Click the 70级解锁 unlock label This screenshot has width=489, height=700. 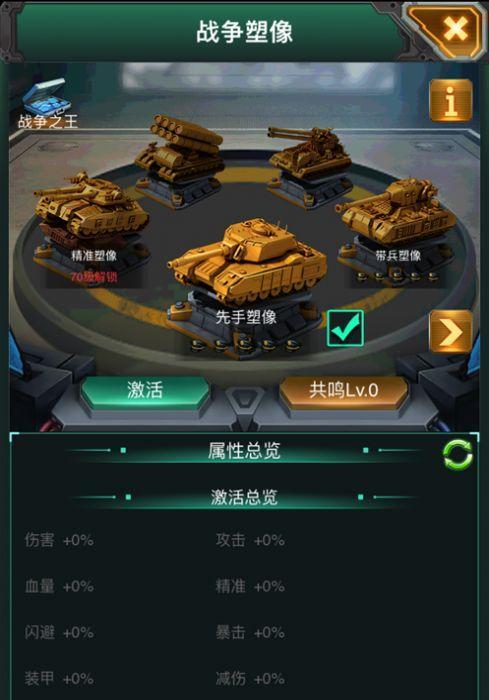pyautogui.click(x=94, y=277)
